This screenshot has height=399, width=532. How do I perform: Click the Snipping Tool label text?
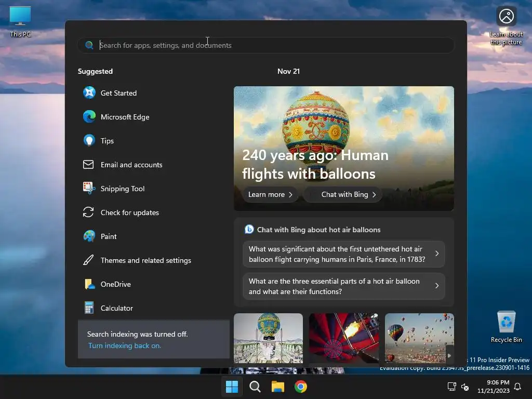(123, 189)
